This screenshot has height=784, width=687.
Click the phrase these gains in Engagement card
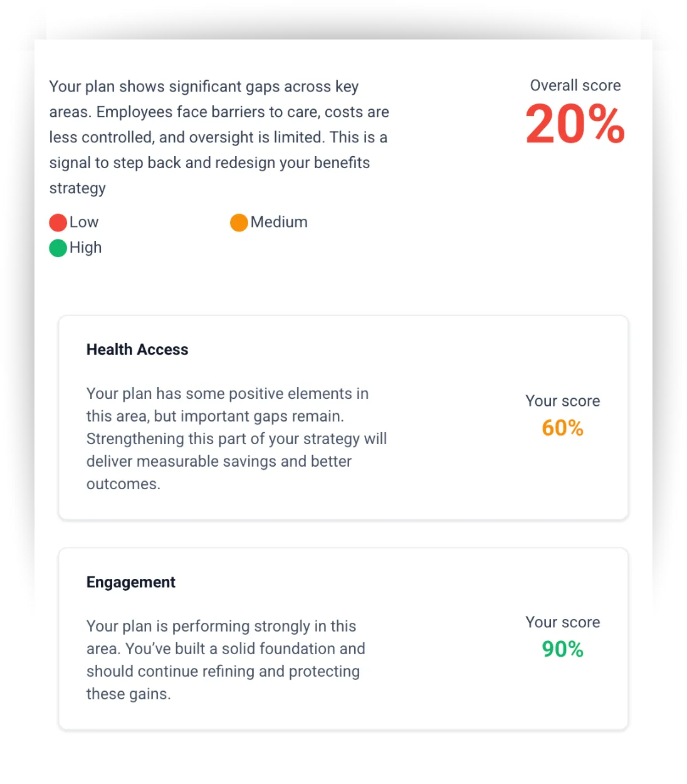[x=128, y=694]
